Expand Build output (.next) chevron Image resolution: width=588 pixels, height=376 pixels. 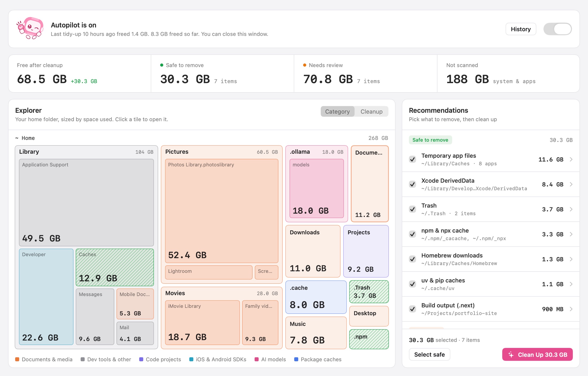coord(571,309)
